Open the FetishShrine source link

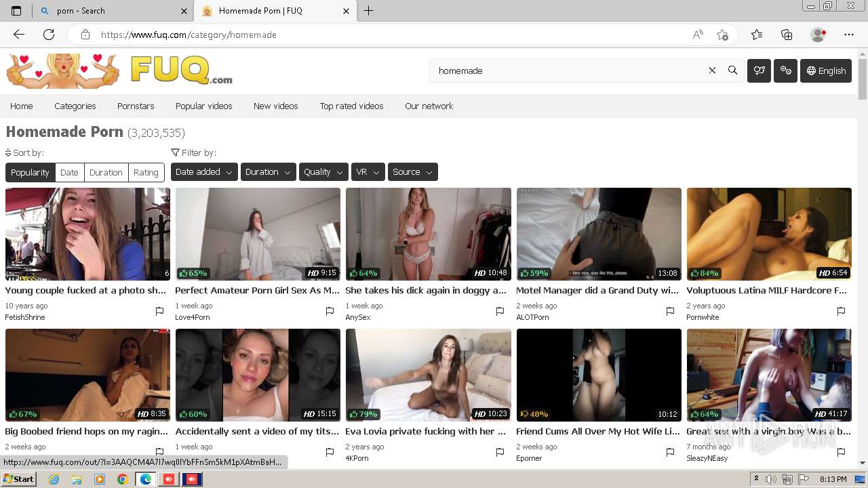click(25, 317)
